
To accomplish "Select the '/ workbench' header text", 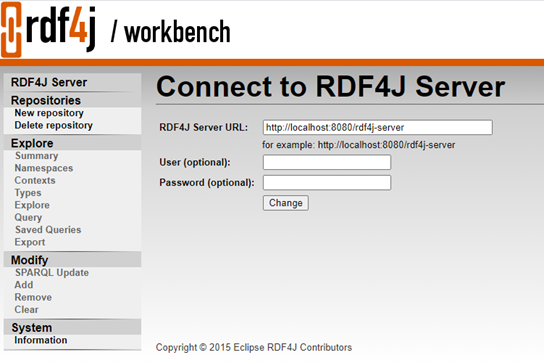I will coord(171,32).
